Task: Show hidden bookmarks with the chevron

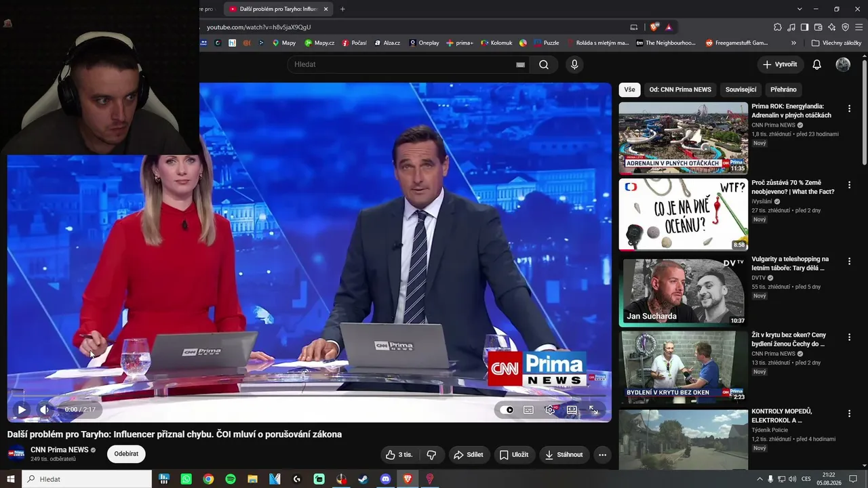Action: (794, 43)
